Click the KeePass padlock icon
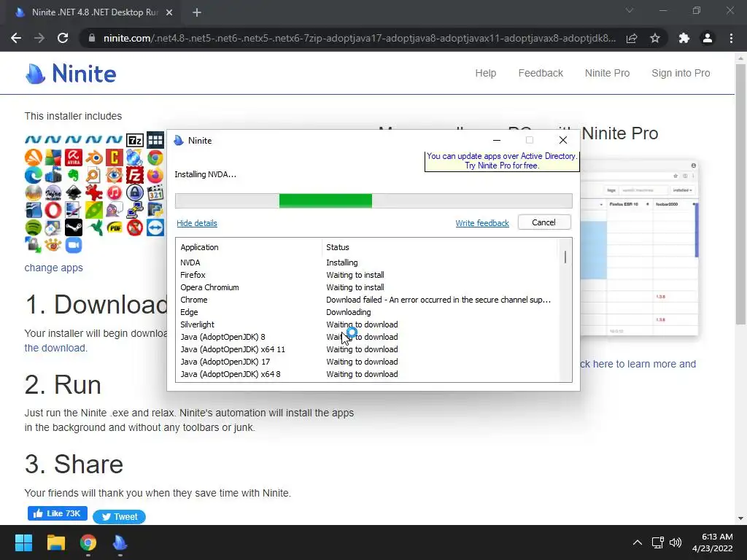 [x=135, y=192]
